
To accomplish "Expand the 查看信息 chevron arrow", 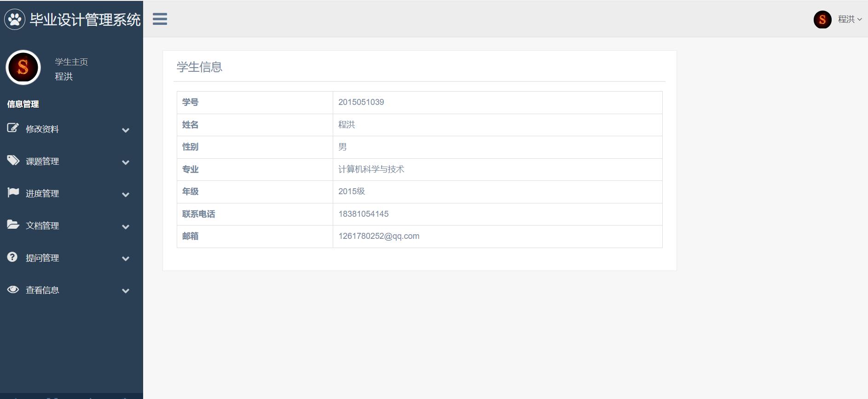I will [x=126, y=291].
